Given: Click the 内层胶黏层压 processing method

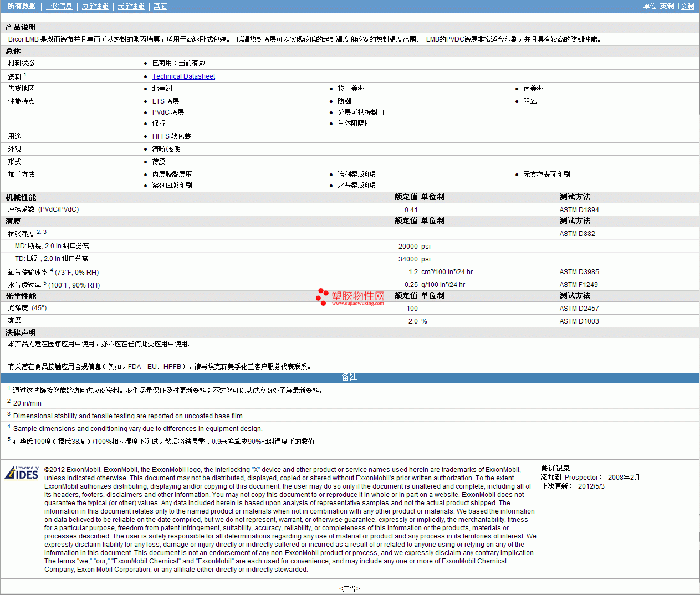Looking at the screenshot, I should (x=172, y=175).
